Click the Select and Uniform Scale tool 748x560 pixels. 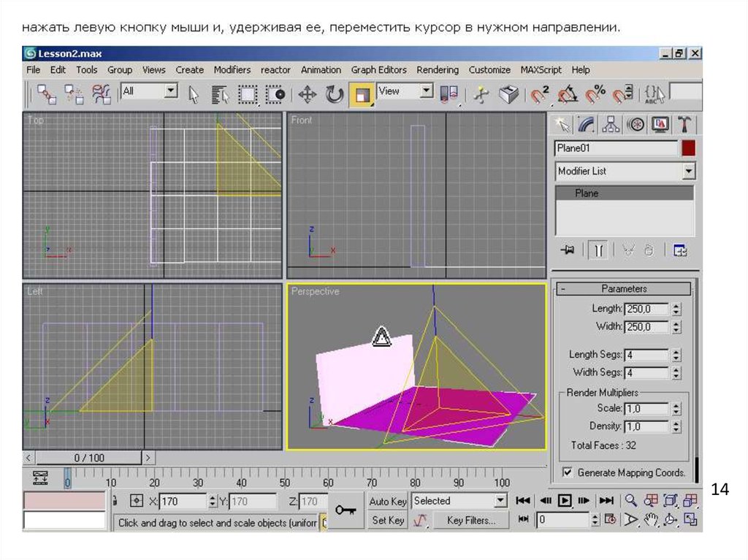click(x=362, y=94)
